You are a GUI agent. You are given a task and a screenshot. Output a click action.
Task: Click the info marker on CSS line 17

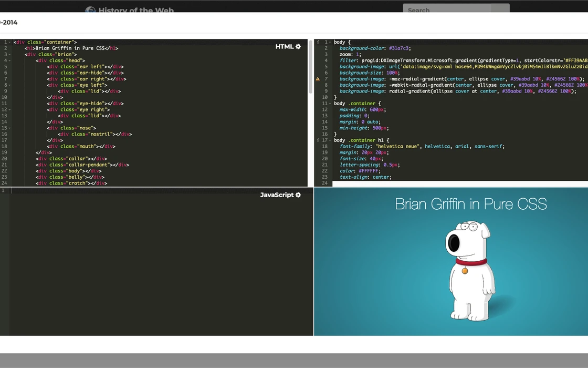(x=318, y=140)
